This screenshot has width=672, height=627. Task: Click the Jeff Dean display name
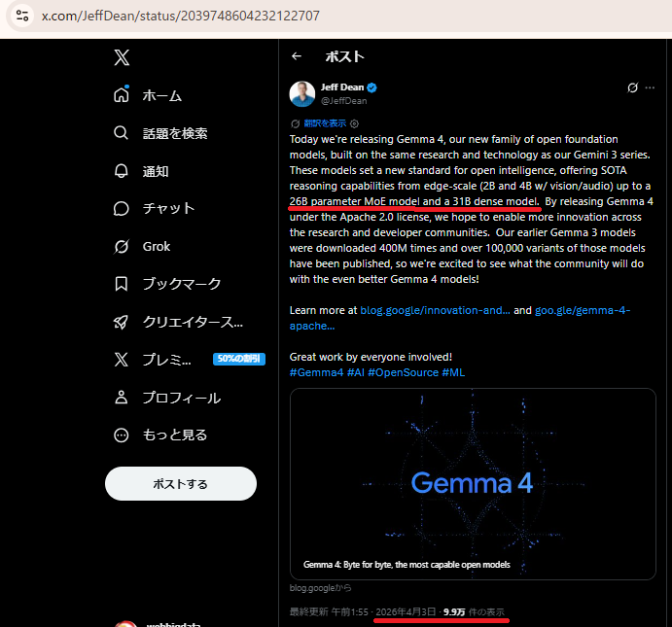click(x=342, y=87)
